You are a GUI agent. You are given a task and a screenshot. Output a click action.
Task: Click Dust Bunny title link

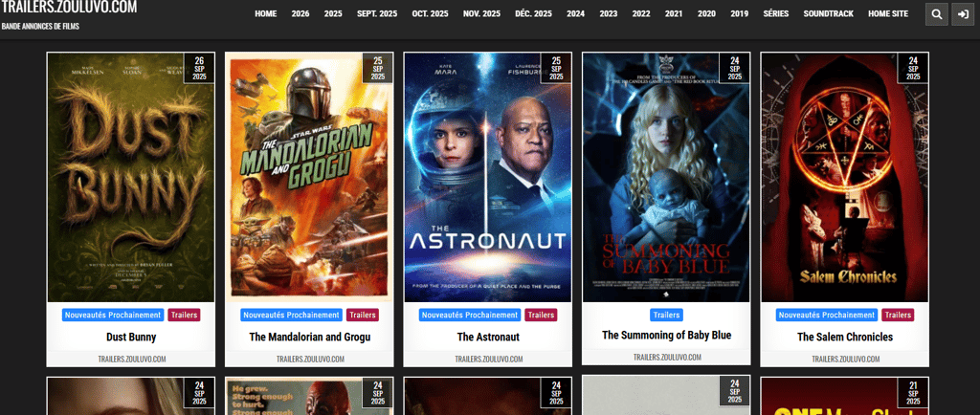[x=130, y=337]
